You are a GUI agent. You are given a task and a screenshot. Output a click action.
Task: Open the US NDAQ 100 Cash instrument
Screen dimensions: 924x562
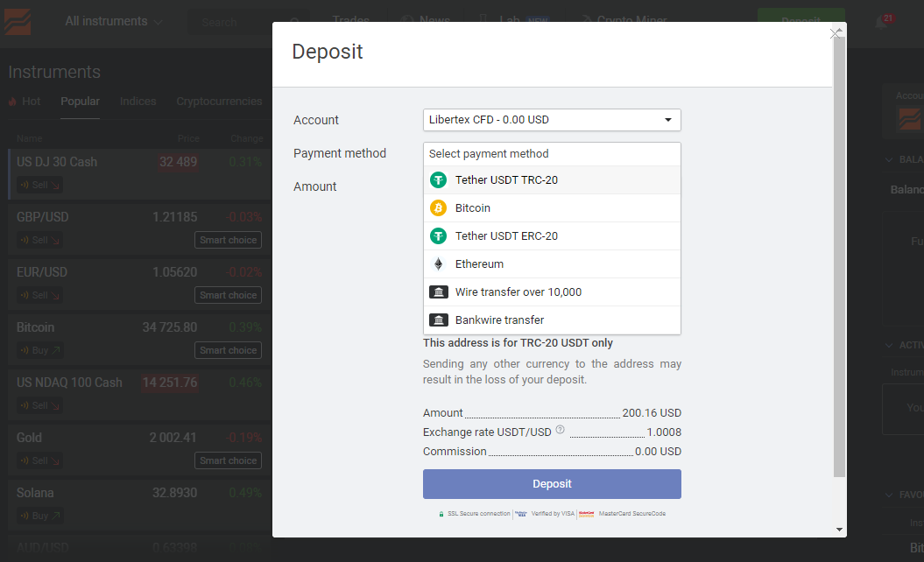click(x=69, y=383)
